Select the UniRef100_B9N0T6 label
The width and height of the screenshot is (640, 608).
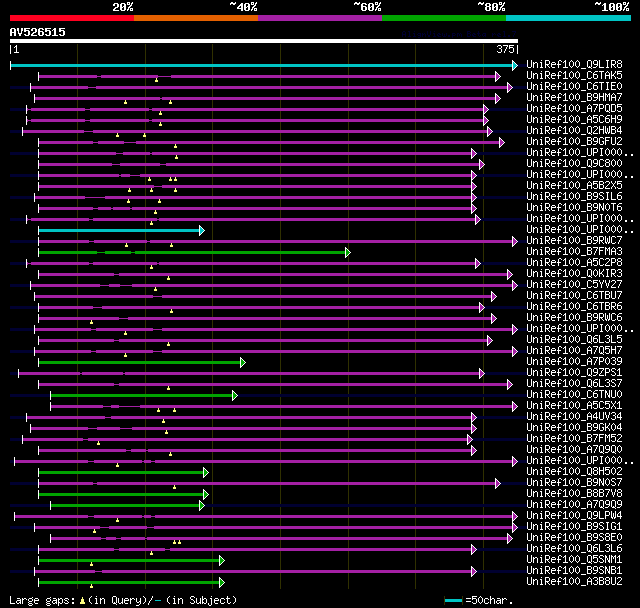coord(574,208)
